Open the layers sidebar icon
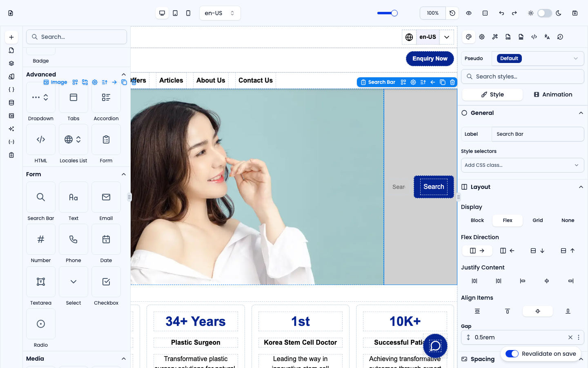The width and height of the screenshot is (588, 368). tap(11, 63)
